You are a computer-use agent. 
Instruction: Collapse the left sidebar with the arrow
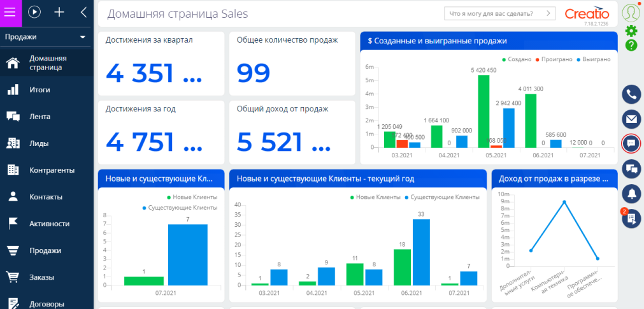83,11
